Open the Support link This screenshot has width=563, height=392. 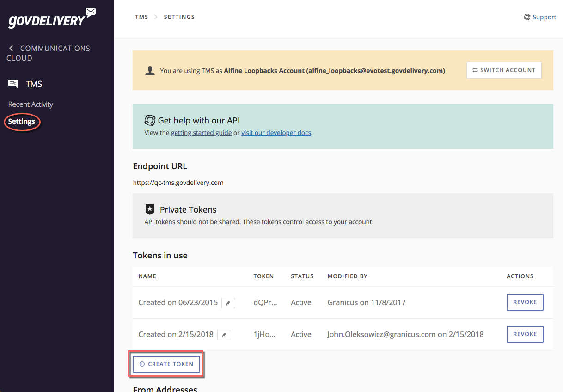544,17
